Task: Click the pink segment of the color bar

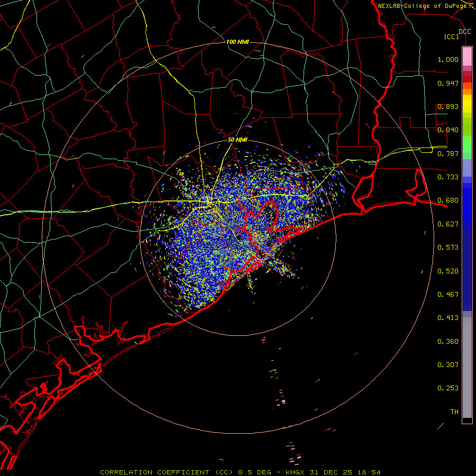Action: 467,57
